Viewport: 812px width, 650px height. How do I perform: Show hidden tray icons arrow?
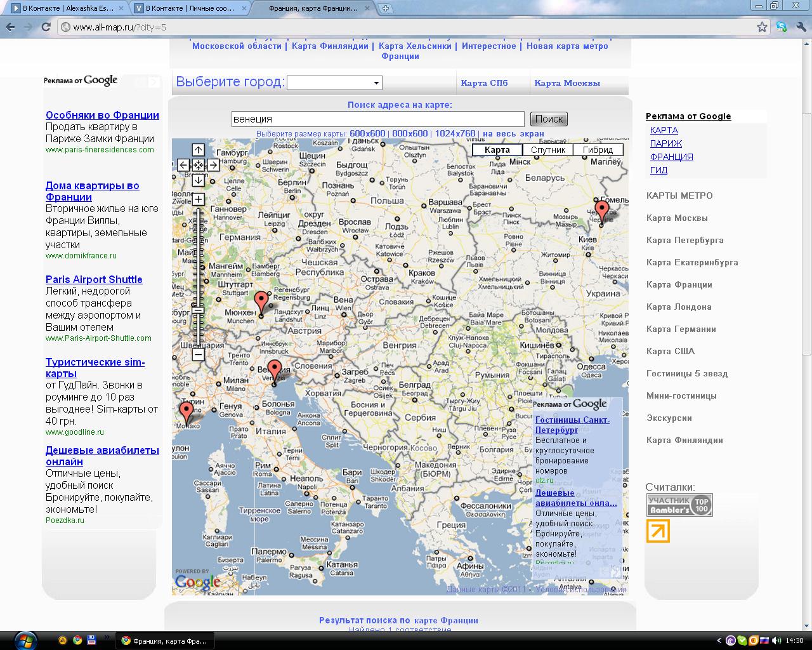(x=719, y=640)
